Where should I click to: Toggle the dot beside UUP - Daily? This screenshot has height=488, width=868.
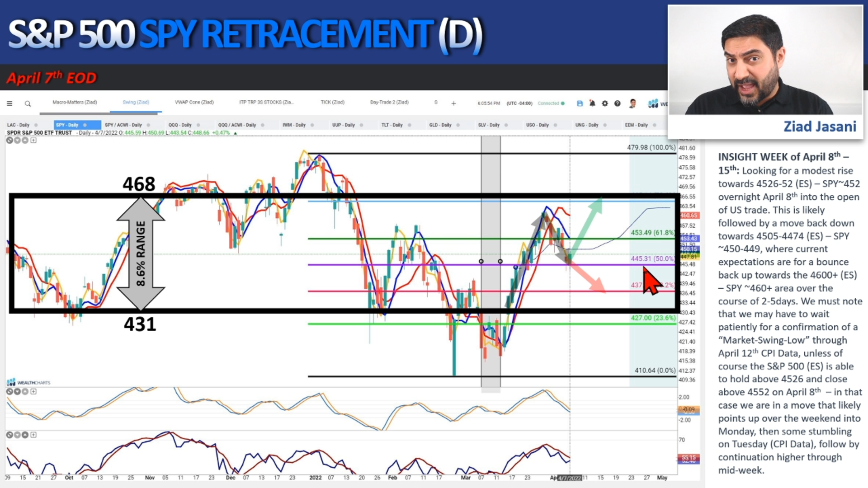pyautogui.click(x=361, y=125)
